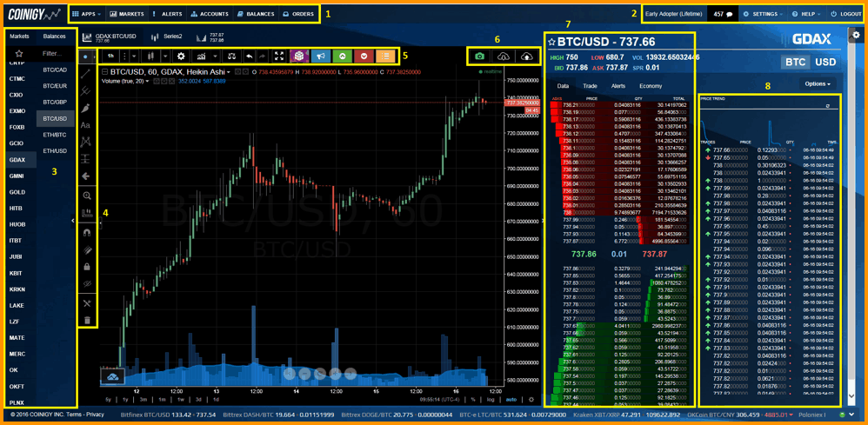Collapse the markets sidebar with arrow handle
This screenshot has width=868, height=425.
tap(74, 221)
